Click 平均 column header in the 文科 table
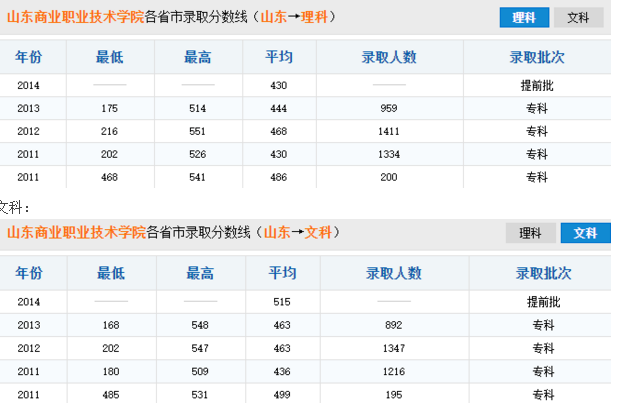The height and width of the screenshot is (414, 619). (282, 273)
